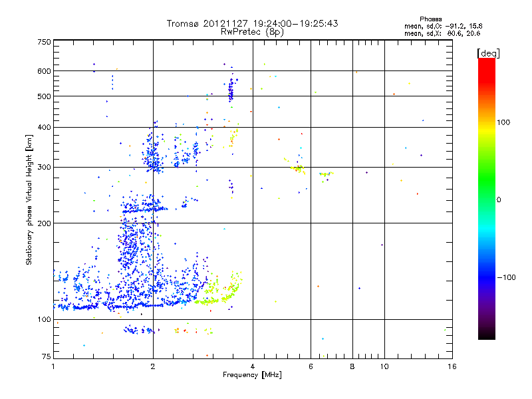Click the 'mean, sd,X: 80.6, 20.6' line
This screenshot has width=532, height=399.
(442, 33)
